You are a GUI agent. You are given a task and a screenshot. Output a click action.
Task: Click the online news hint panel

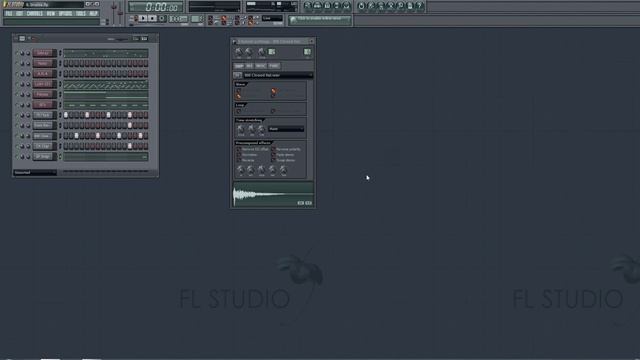pos(320,20)
